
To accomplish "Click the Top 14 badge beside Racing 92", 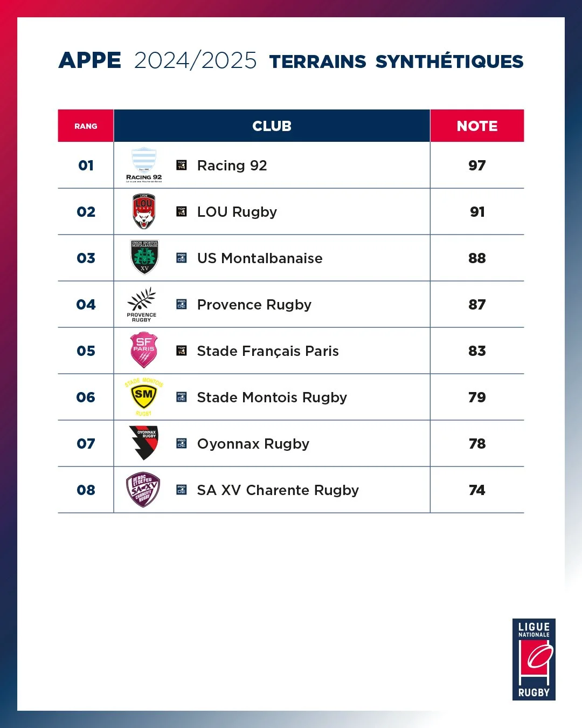I will click(182, 165).
